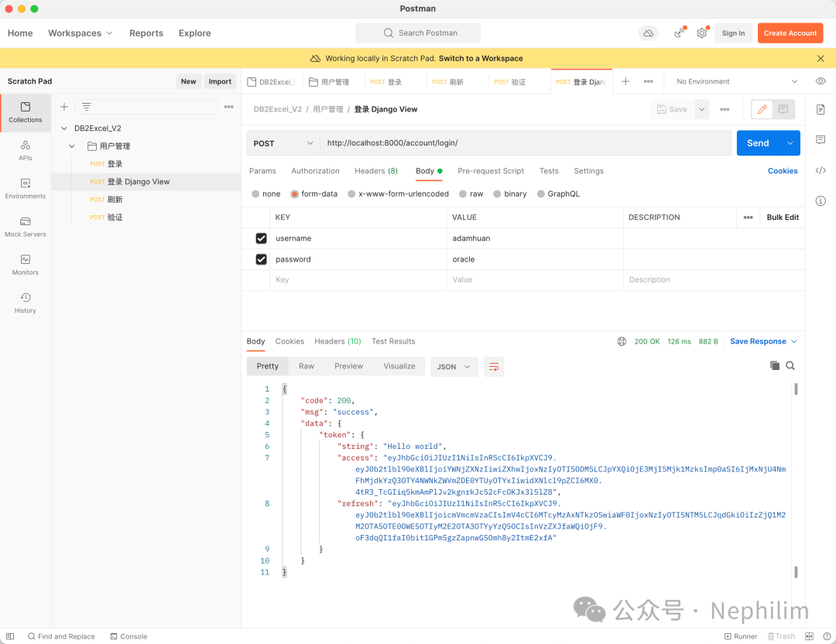Collapse the 用户管理 folder
The width and height of the screenshot is (836, 644).
(72, 146)
